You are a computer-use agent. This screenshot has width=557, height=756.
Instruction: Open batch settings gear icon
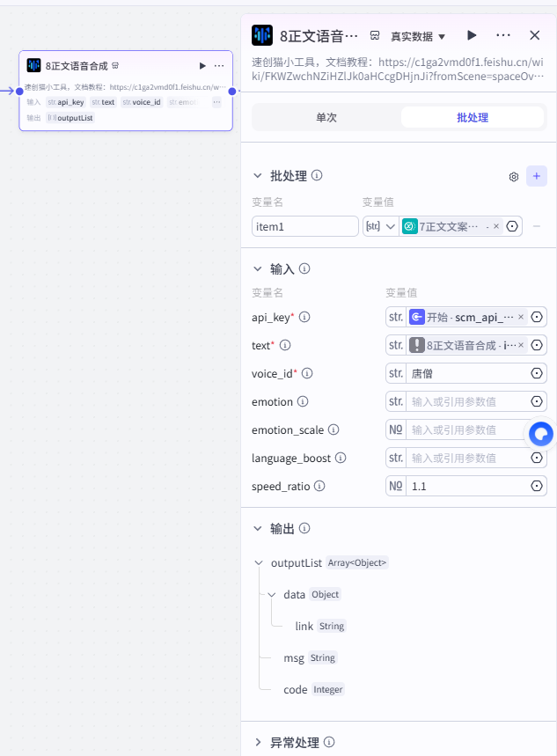coord(514,177)
